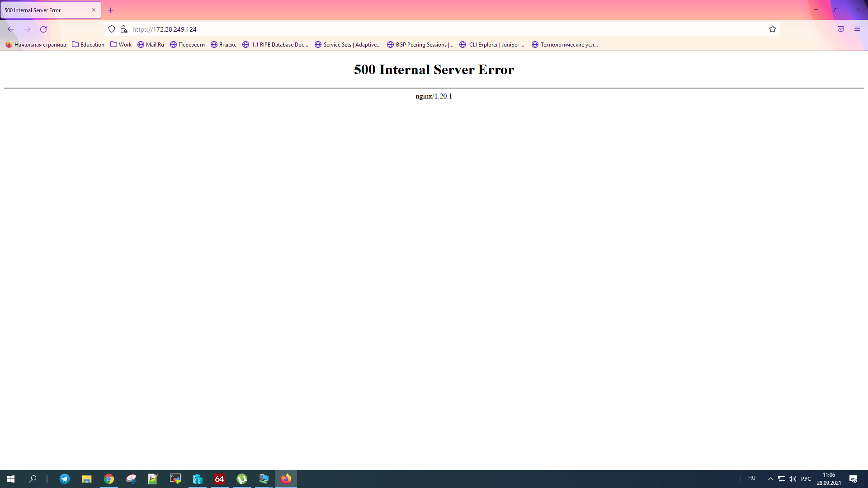Viewport: 868px width, 488px height.
Task: Open the red 64 app in taskbar
Action: (x=220, y=479)
